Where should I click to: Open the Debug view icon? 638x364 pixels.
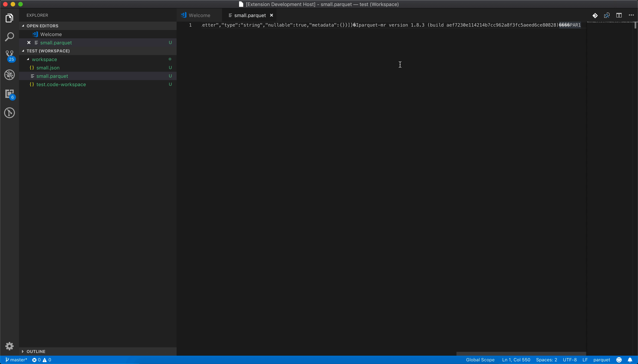tap(9, 75)
